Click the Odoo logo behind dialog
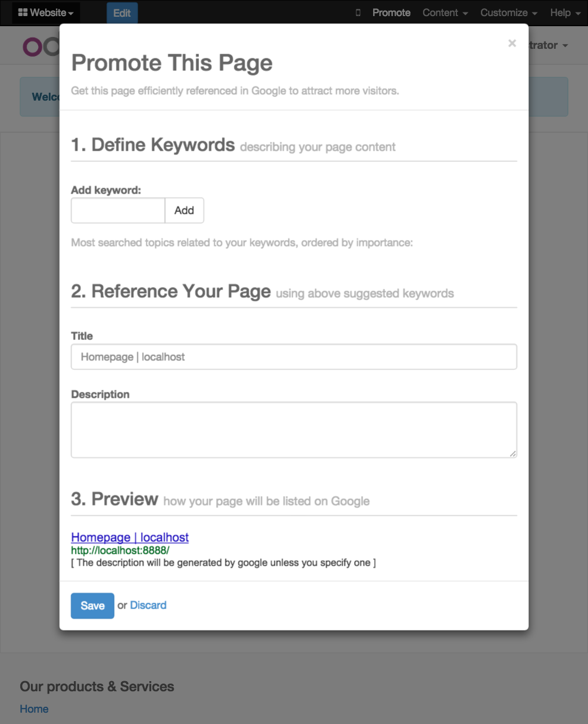Image resolution: width=588 pixels, height=724 pixels. (40, 46)
